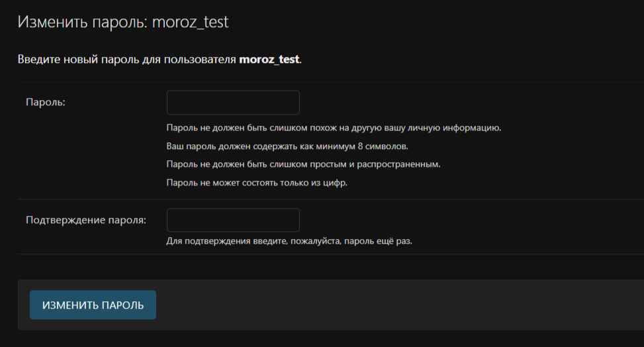Image resolution: width=644 pixels, height=347 pixels.
Task: Click the "Подтверждение пароля:" field label
Action: [x=86, y=220]
